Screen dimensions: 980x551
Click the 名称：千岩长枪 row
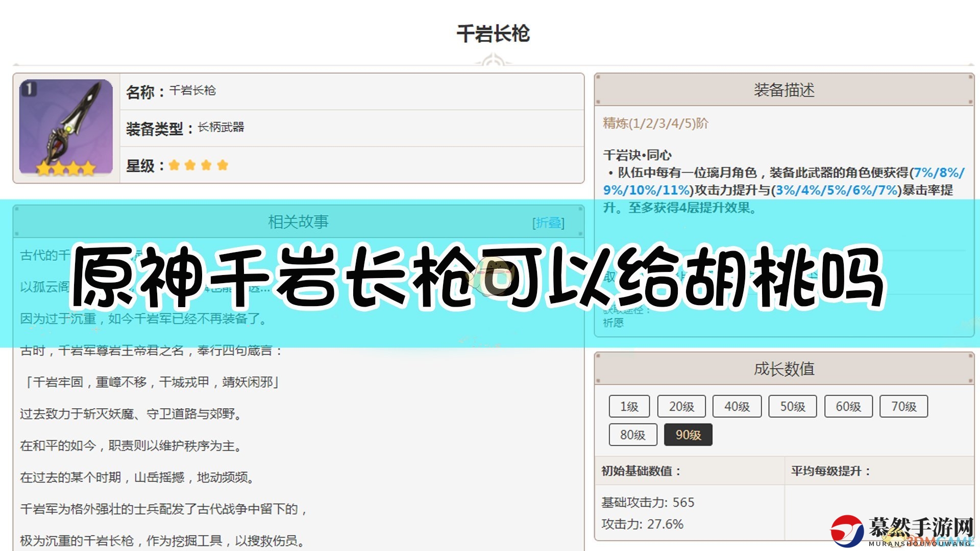352,91
